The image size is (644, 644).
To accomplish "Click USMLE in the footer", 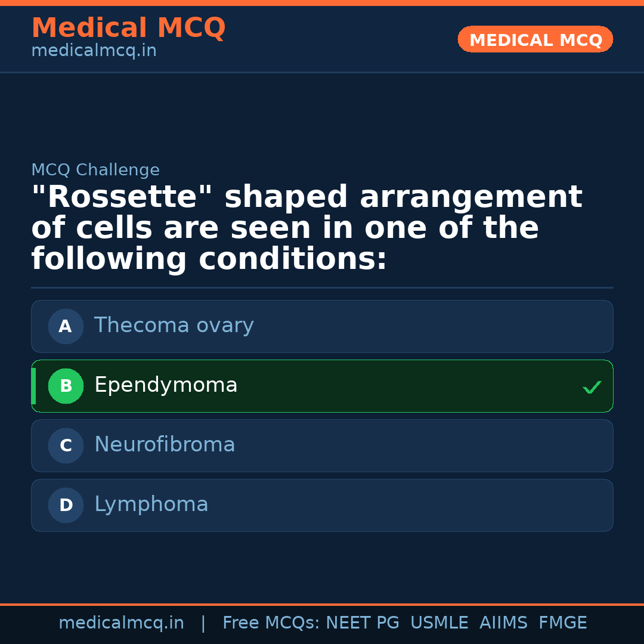I will pos(439,623).
